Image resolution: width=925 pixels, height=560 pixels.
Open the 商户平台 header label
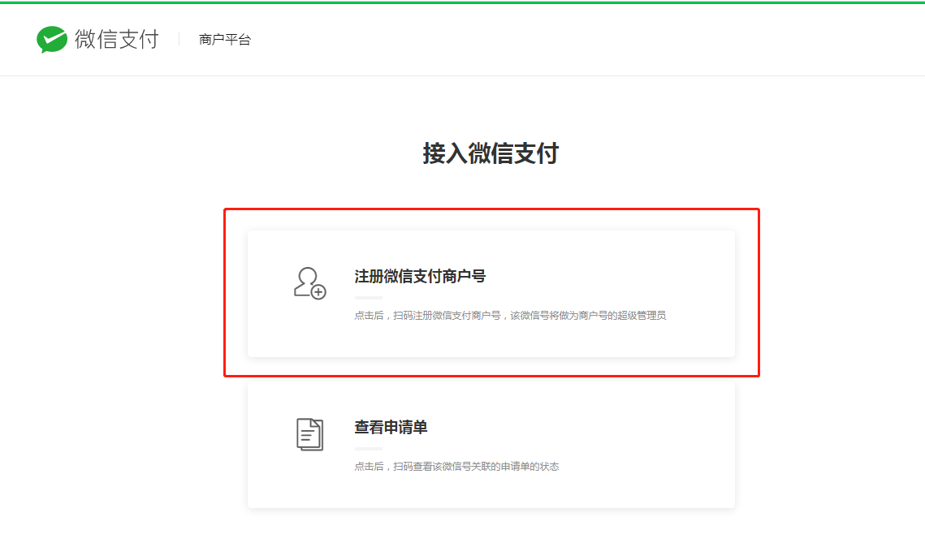225,40
